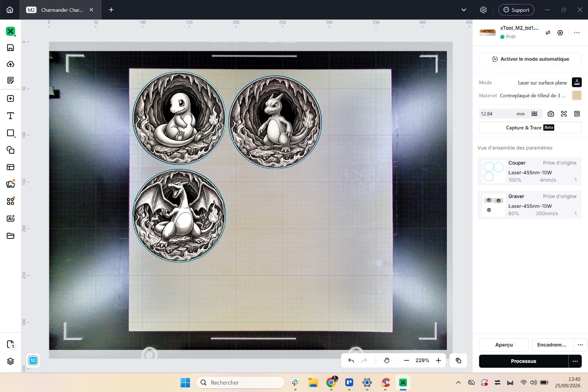The image size is (588, 392).
Task: Open the combine shapes tool
Action: pyautogui.click(x=10, y=150)
